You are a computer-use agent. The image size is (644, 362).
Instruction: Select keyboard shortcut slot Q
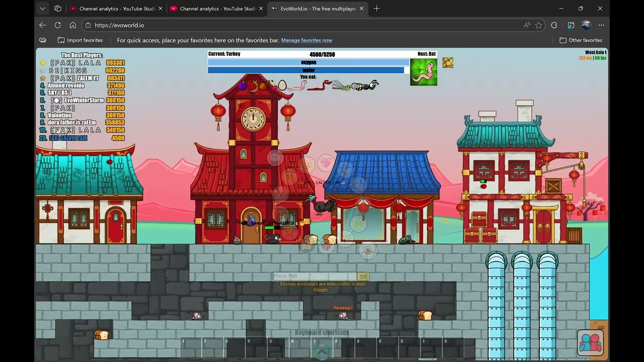coord(410,347)
